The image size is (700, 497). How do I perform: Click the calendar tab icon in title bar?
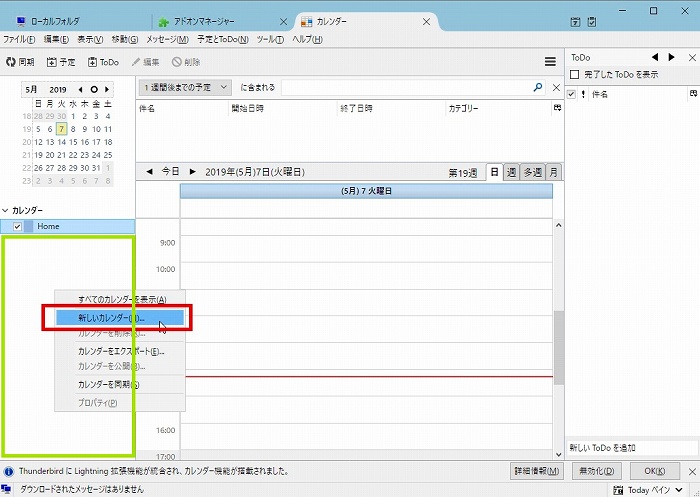[x=306, y=21]
